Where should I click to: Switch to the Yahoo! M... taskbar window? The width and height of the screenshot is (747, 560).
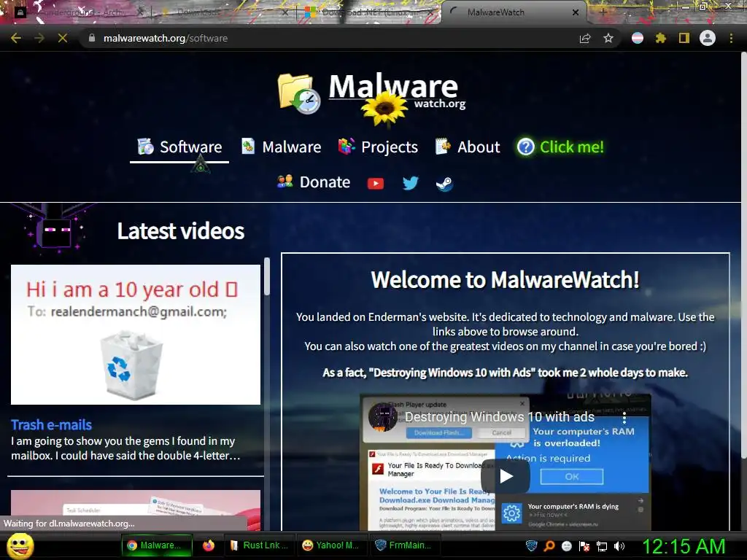332,545
